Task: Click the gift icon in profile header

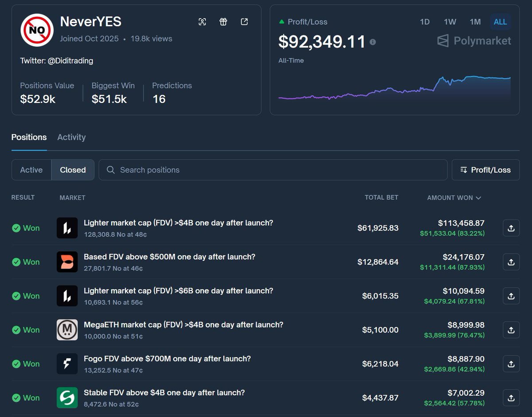Action: 223,22
